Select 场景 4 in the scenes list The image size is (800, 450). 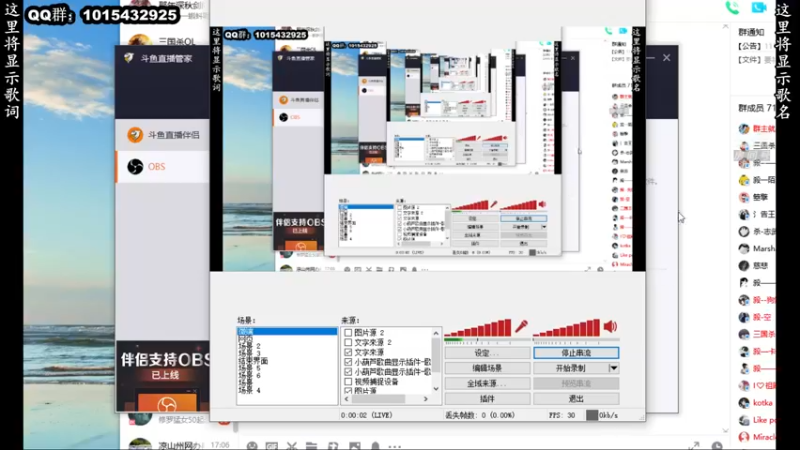point(249,390)
